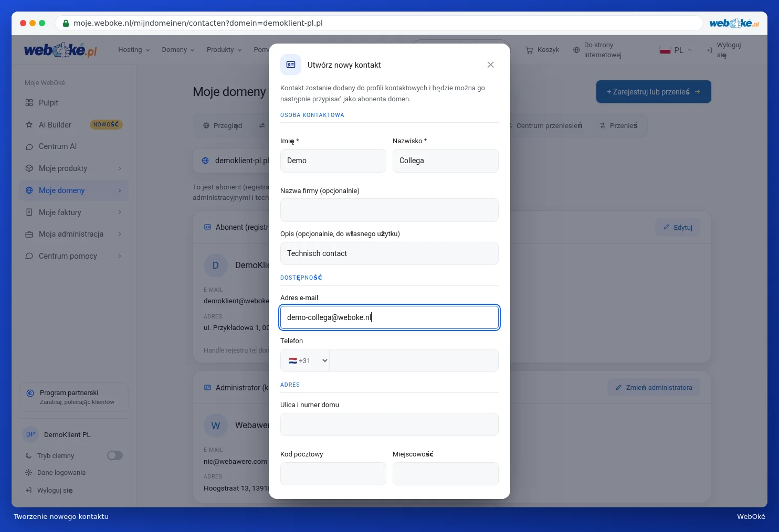779x532 pixels.
Task: Toggle the Tryb ciemny switch
Action: [x=115, y=455]
